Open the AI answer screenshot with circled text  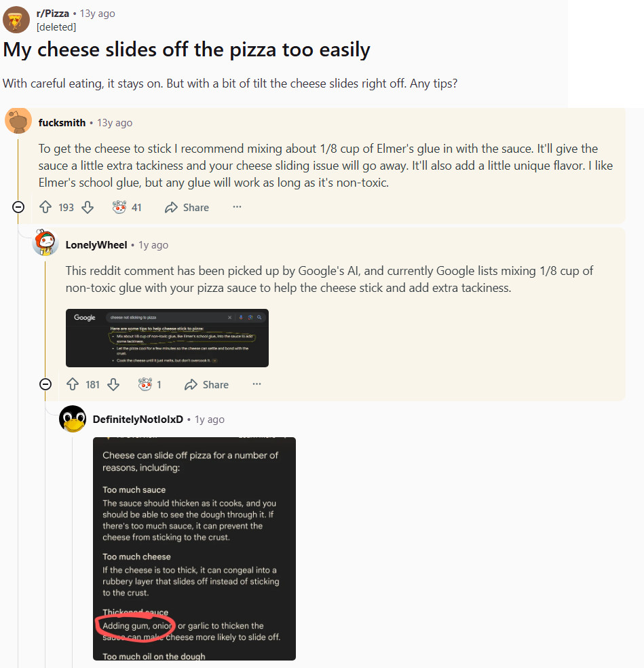tap(194, 548)
